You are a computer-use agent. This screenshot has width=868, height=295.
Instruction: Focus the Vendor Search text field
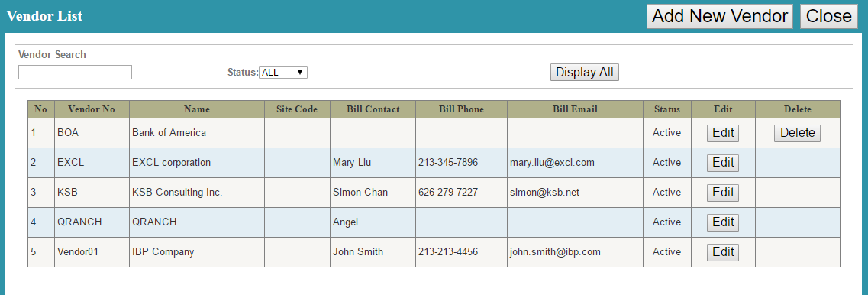tap(76, 72)
